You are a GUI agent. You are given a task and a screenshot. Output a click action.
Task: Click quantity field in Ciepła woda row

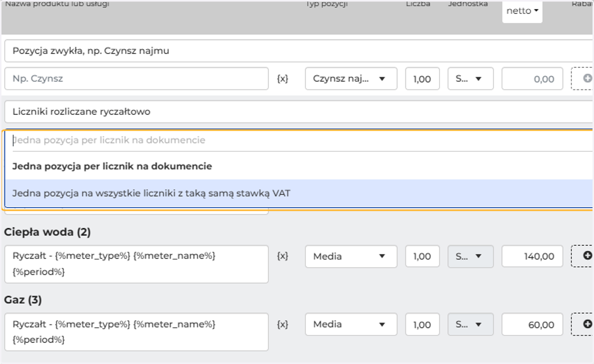point(422,256)
